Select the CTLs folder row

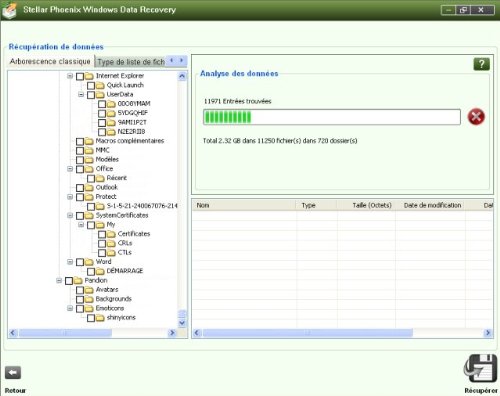[125, 253]
